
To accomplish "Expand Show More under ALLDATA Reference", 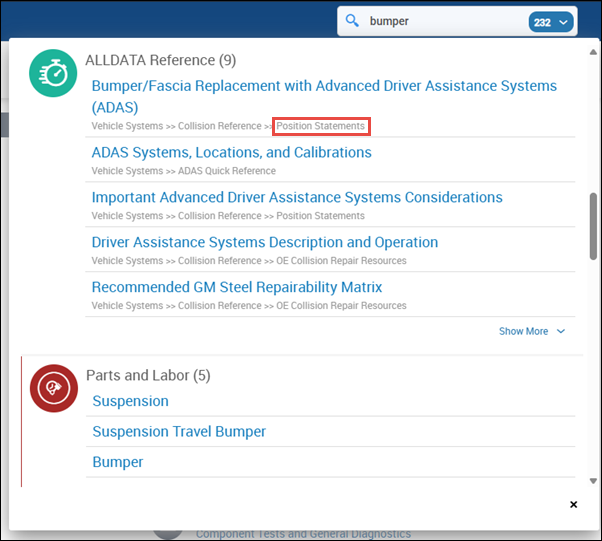I will (x=532, y=331).
